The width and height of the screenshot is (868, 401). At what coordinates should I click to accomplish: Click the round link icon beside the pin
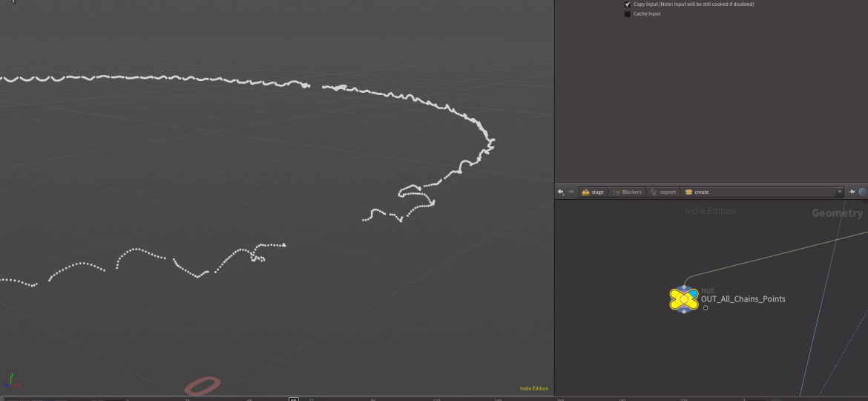click(862, 192)
